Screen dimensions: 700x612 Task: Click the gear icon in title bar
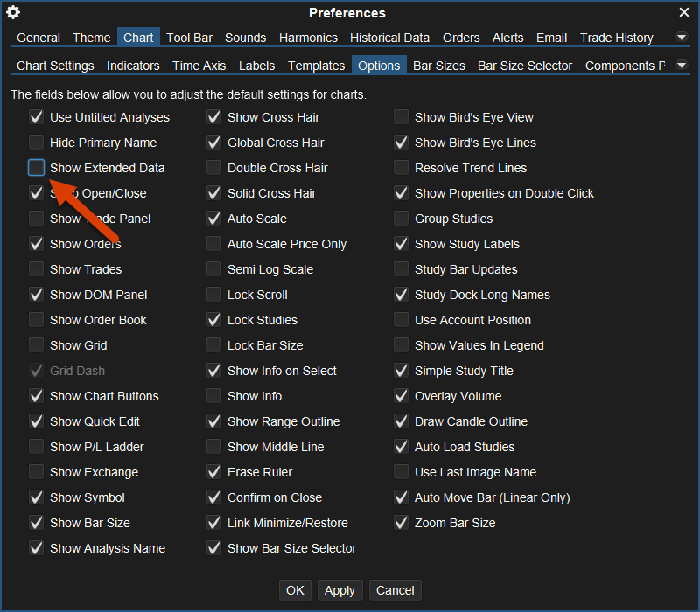[x=13, y=12]
